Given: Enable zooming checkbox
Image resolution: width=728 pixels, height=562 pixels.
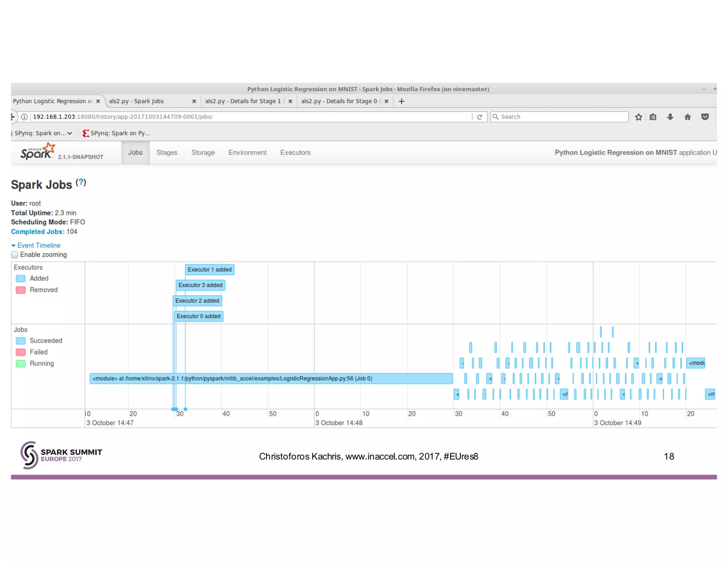Looking at the screenshot, I should [15, 255].
